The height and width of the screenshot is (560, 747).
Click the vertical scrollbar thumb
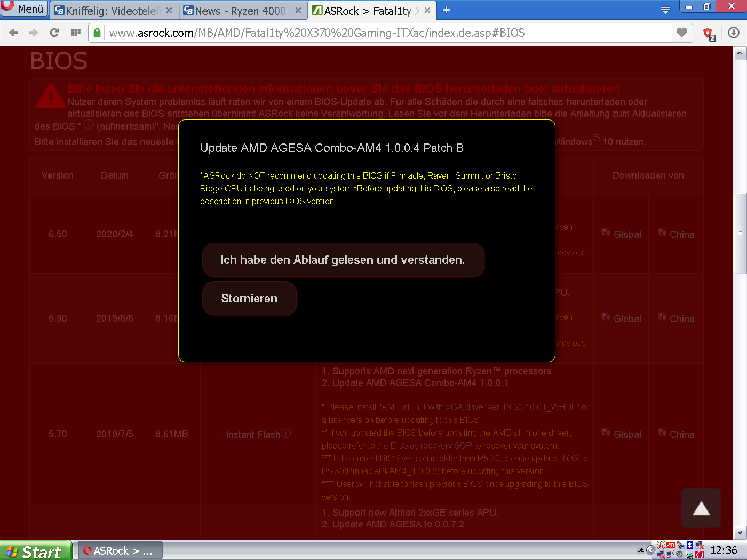740,233
